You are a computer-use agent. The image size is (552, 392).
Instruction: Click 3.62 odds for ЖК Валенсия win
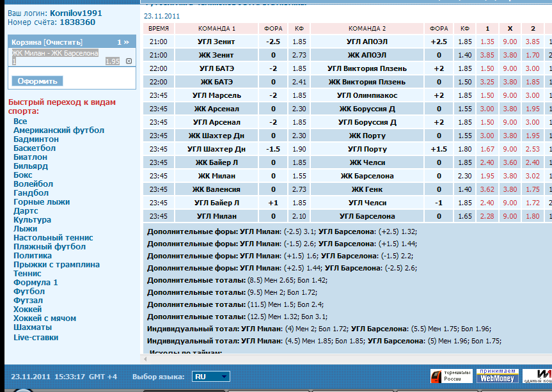click(487, 189)
